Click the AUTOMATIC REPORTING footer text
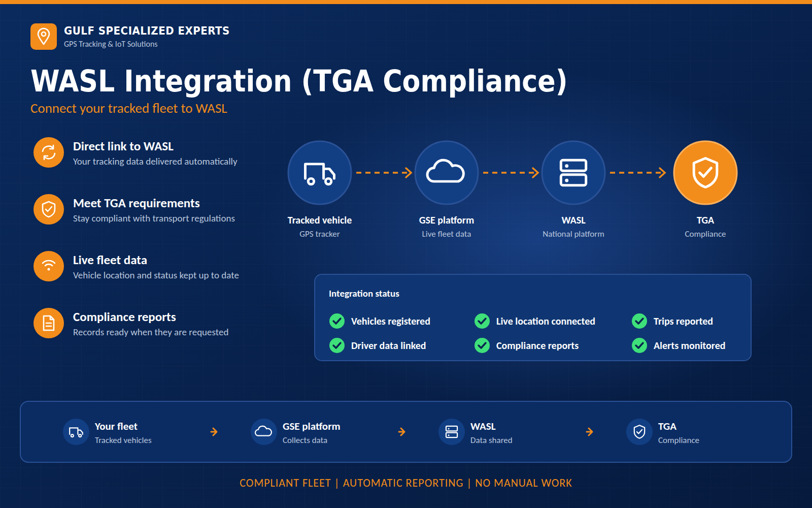The height and width of the screenshot is (508, 812). pos(403,483)
